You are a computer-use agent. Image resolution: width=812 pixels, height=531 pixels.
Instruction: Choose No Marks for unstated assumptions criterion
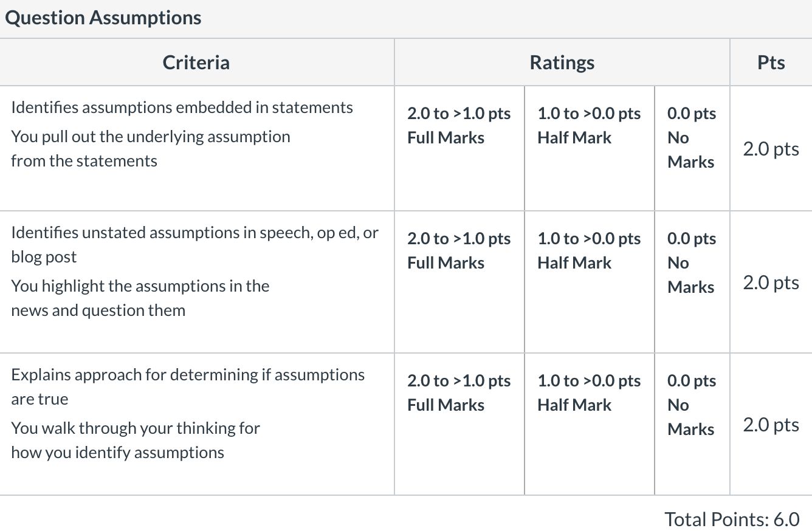point(692,282)
